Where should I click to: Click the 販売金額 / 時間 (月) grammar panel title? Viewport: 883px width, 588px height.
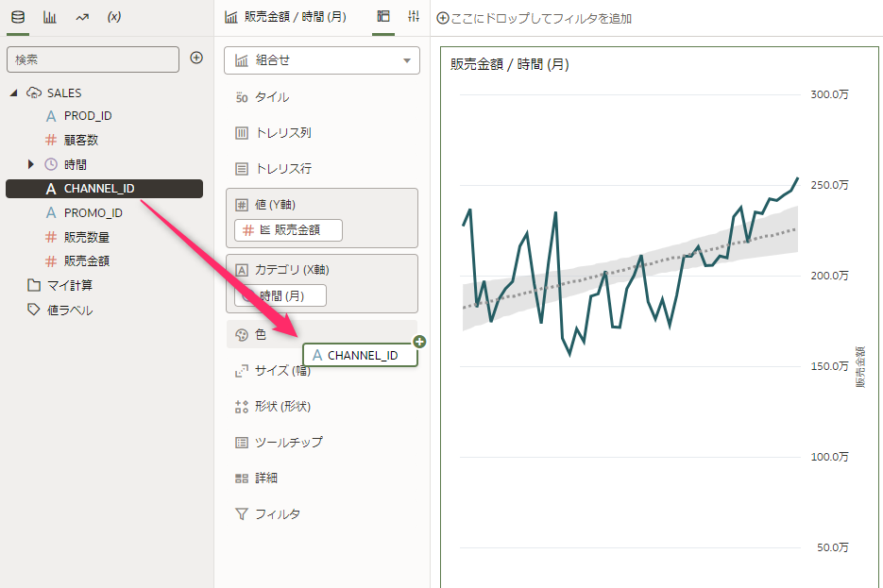[295, 17]
